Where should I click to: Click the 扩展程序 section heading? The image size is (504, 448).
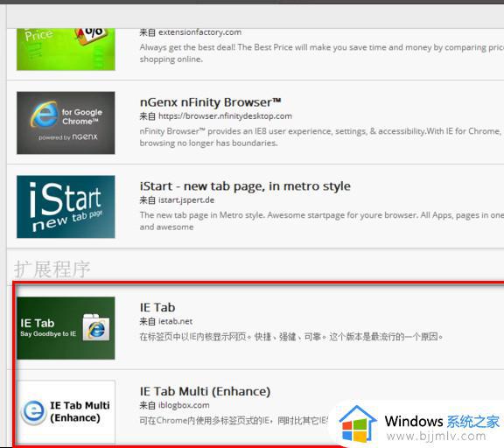[52, 269]
